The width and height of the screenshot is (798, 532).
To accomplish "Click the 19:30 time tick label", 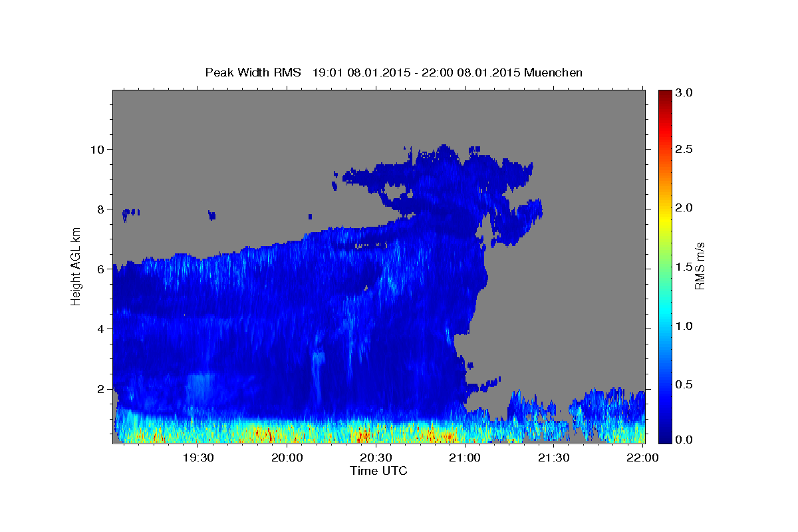I will click(198, 458).
